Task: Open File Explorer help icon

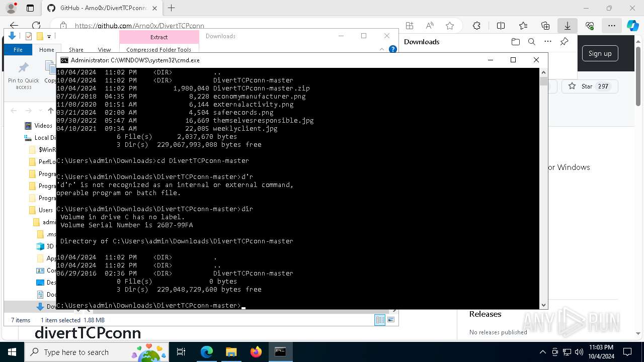Action: pyautogui.click(x=393, y=49)
